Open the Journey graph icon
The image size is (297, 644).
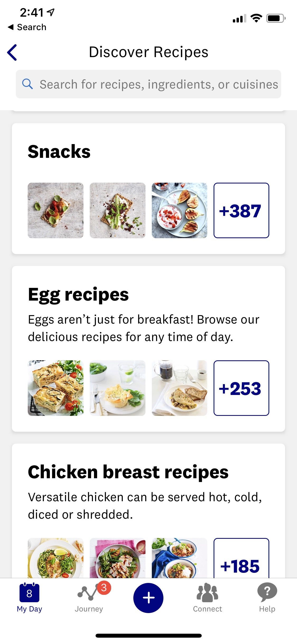(x=88, y=594)
